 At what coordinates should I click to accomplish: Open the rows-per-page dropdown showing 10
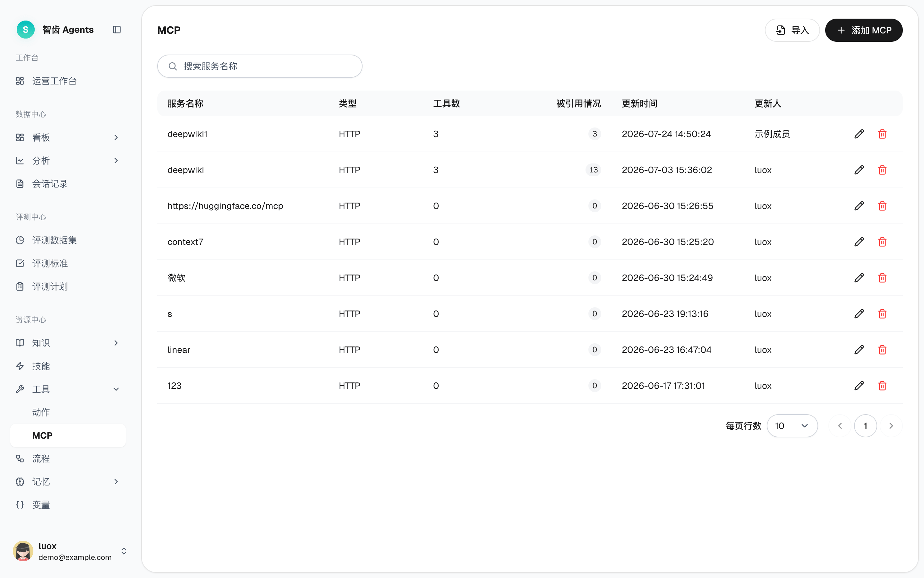(792, 425)
